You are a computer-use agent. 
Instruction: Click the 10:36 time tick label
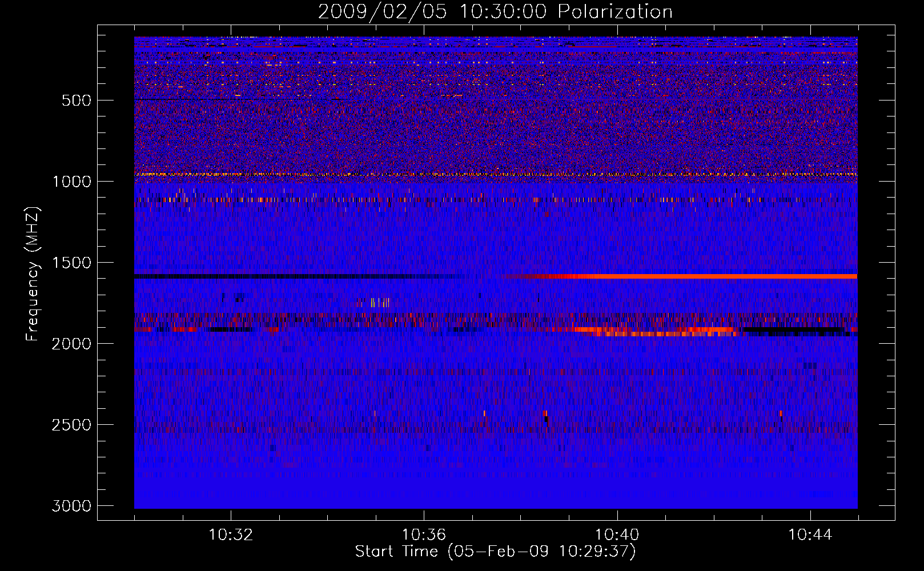coord(424,535)
